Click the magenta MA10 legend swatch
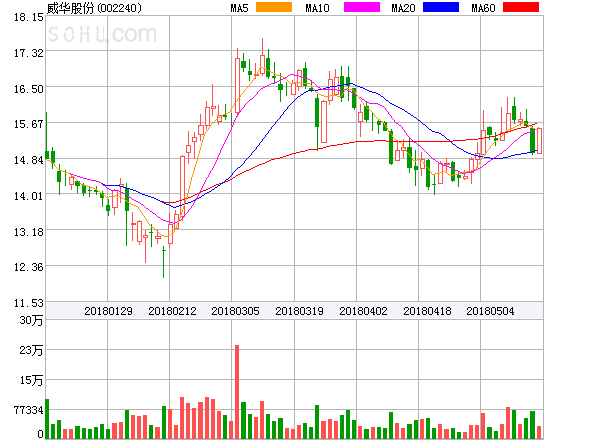Viewport: 600px width, 440px height. pyautogui.click(x=362, y=7)
